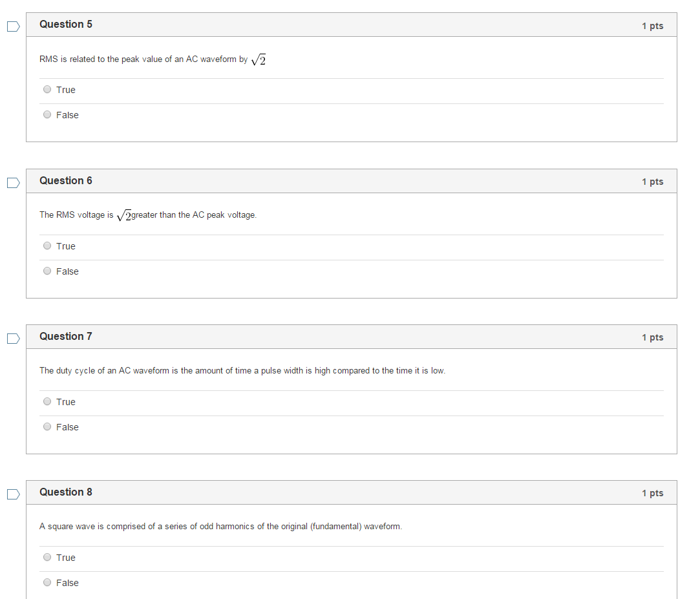Click the Question 7 duty cycle statement text
This screenshot has height=599, width=700.
click(242, 371)
